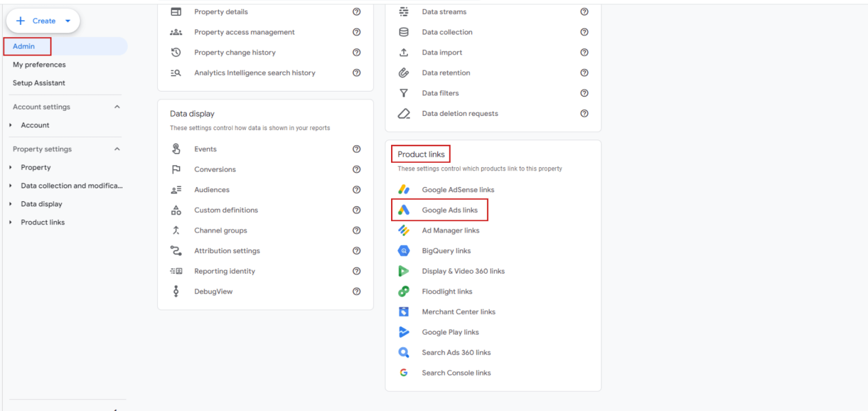The height and width of the screenshot is (411, 868).
Task: Click the DebugView icon
Action: (176, 291)
